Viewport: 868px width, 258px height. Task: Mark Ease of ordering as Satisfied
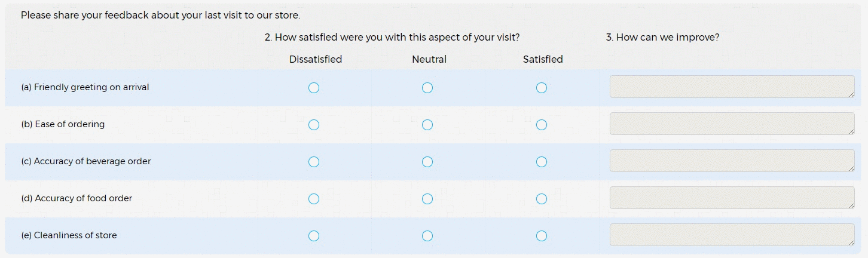point(542,125)
